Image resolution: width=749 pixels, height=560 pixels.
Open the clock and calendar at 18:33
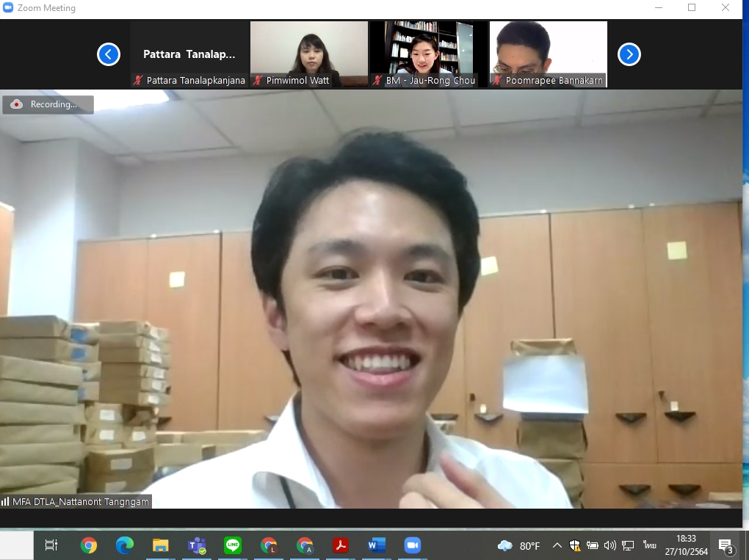(686, 545)
